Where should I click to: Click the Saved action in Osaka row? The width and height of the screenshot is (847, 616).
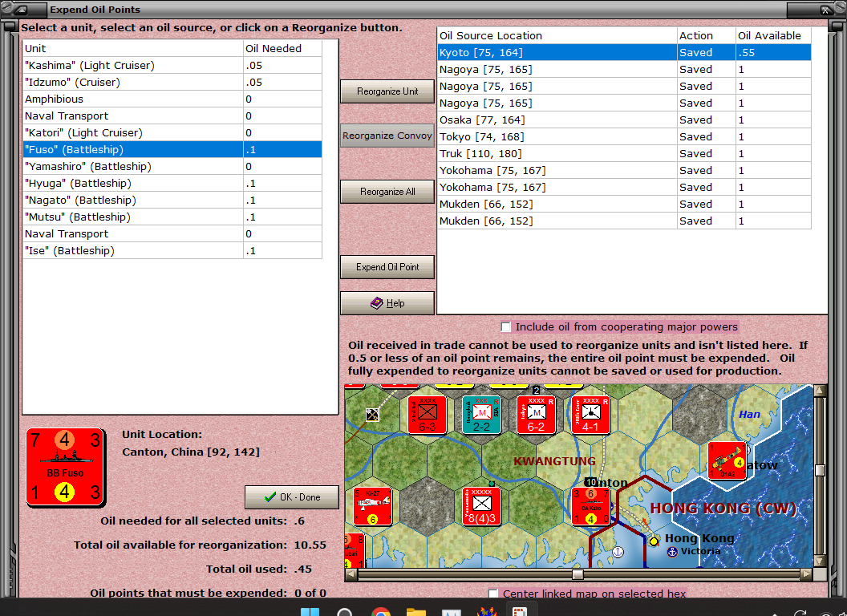click(707, 120)
